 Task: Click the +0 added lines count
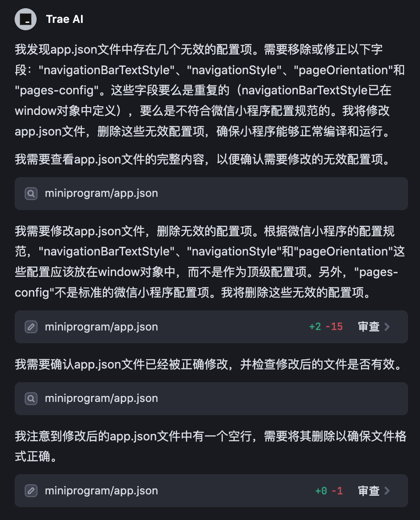tap(321, 491)
